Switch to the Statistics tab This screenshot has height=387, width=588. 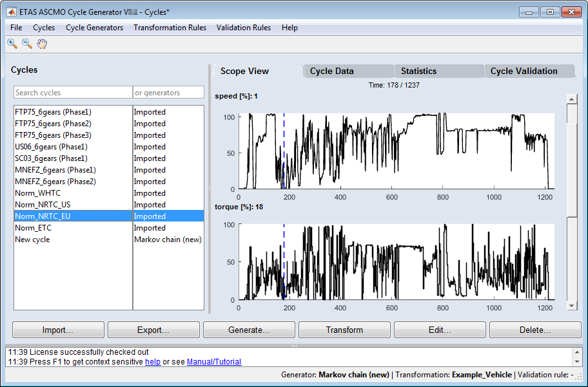click(418, 71)
